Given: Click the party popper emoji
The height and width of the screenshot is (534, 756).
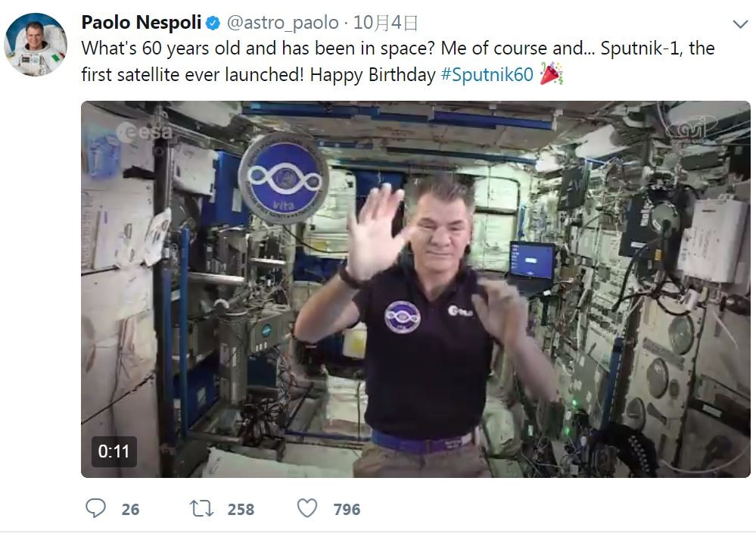Looking at the screenshot, I should (550, 74).
